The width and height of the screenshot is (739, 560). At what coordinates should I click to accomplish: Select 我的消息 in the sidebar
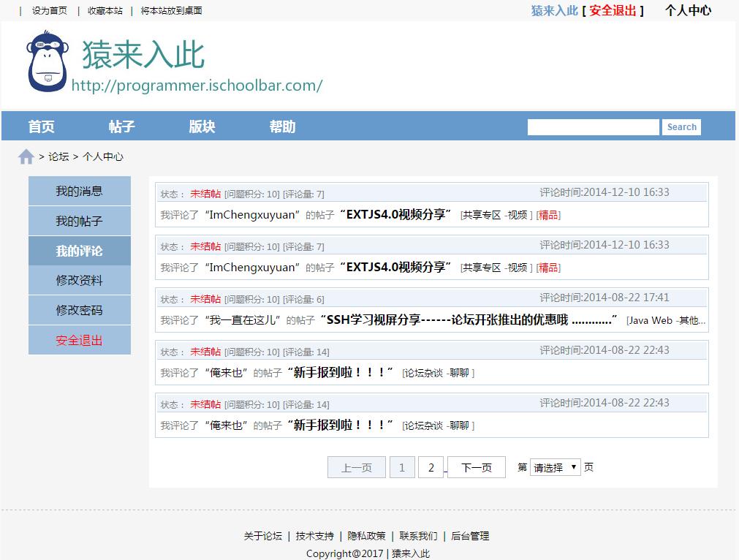(79, 191)
